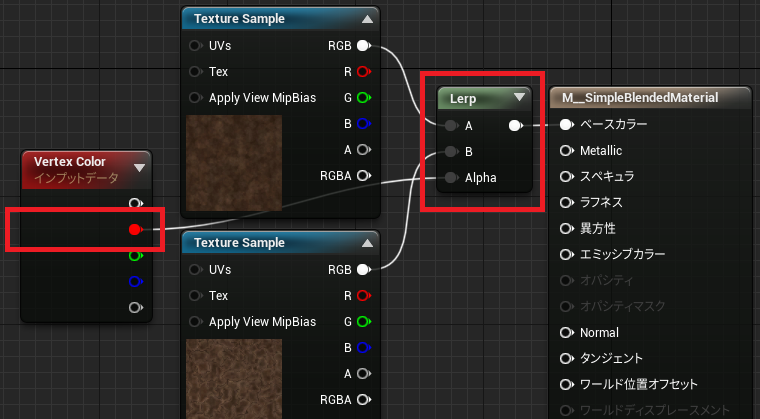Click the Vertex Color bottom alpha output pin
This screenshot has height=419, width=760.
(x=135, y=307)
